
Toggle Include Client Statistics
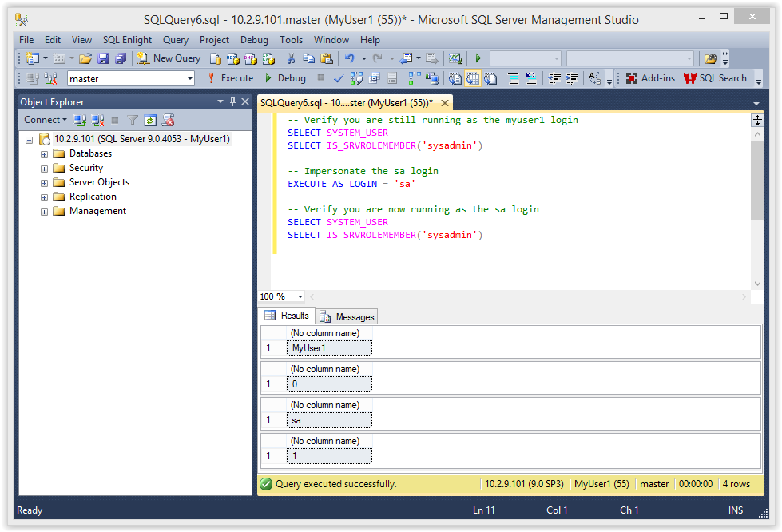tap(432, 78)
